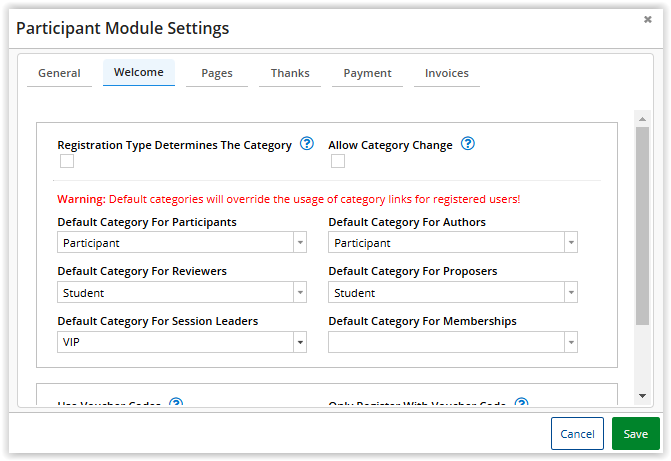
Task: Expand Default Category For Session Leaders dropdown arrow
Action: 300,342
